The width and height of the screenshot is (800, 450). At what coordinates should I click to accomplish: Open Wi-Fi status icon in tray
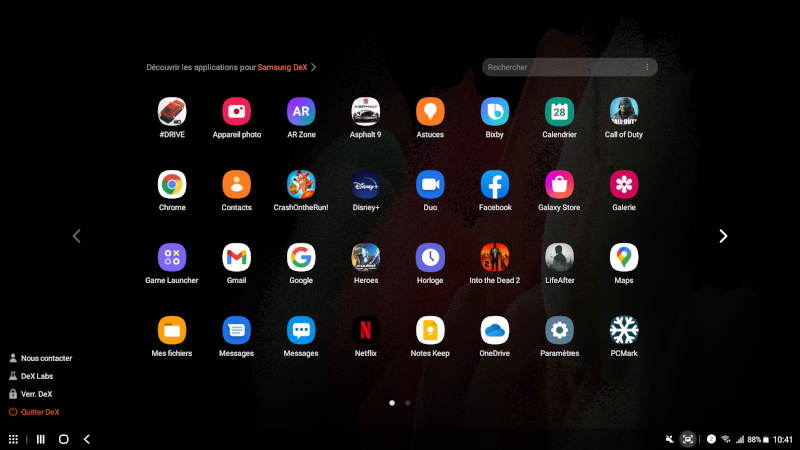[726, 439]
